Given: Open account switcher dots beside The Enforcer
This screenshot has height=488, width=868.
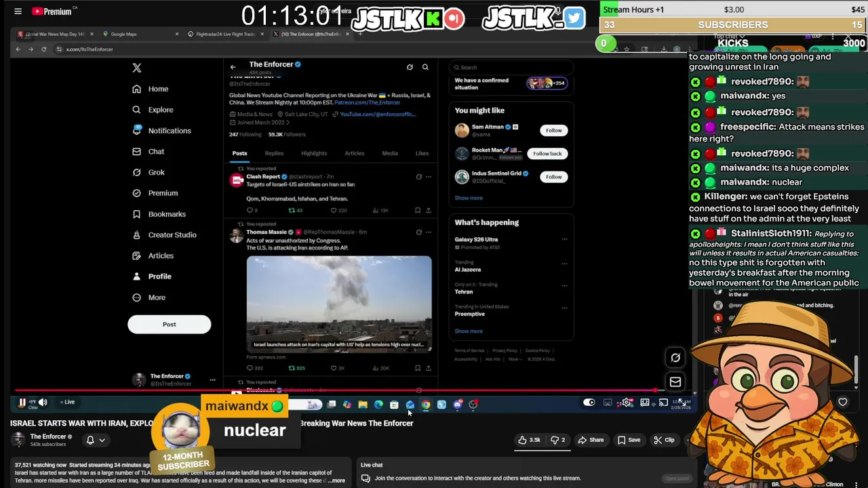Looking at the screenshot, I should [212, 380].
